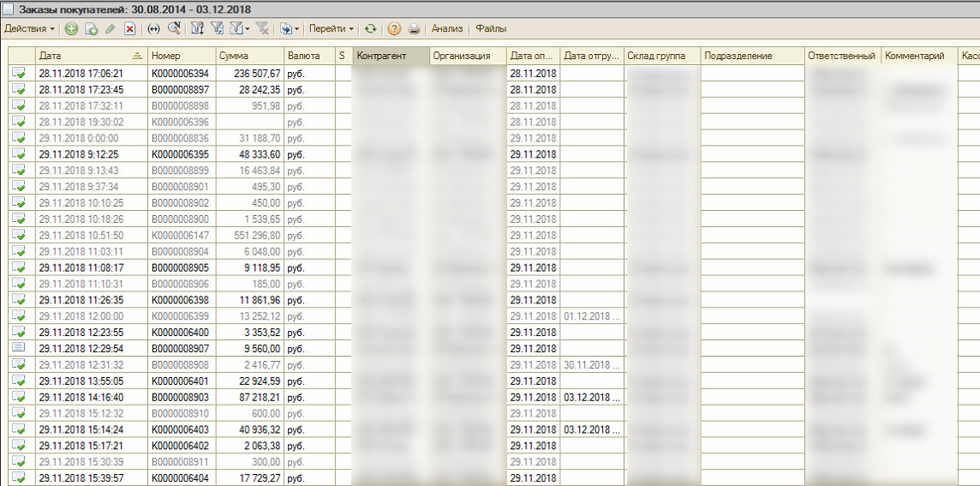This screenshot has height=486, width=980.
Task: Click the pencil Edit icon
Action: coord(111,28)
